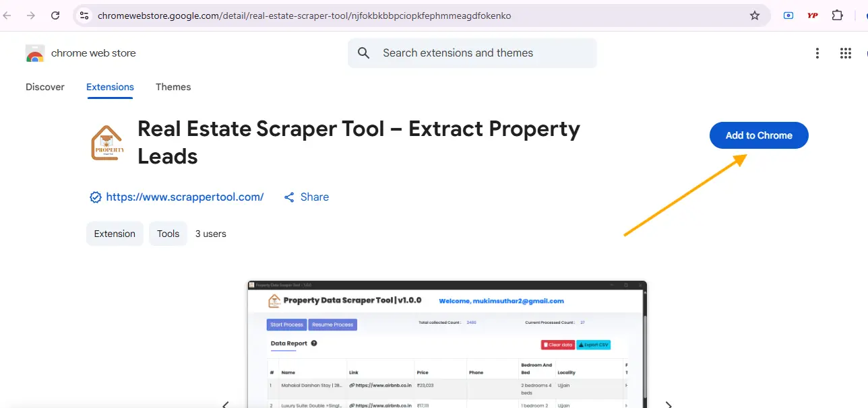This screenshot has width=868, height=408.
Task: Switch to the Themes tab
Action: (x=173, y=87)
